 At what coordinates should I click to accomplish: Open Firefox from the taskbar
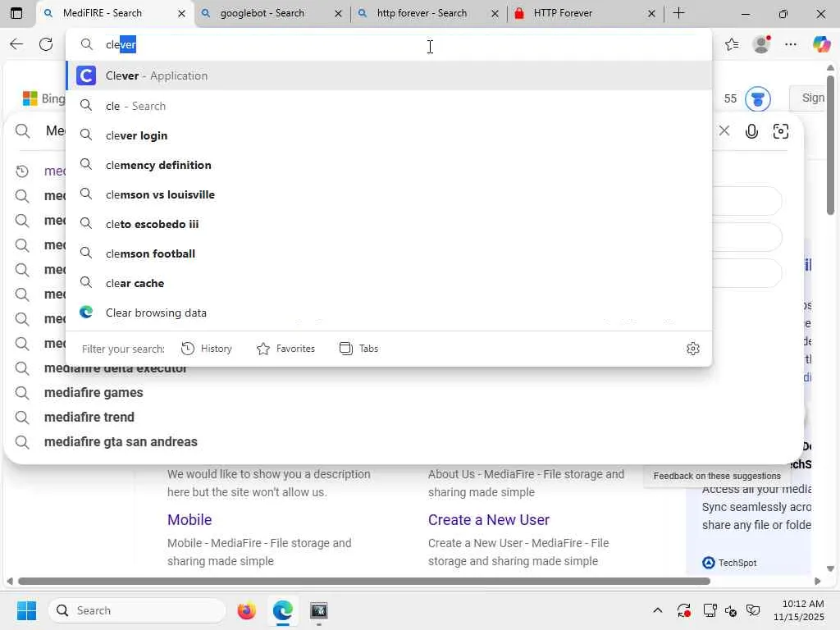click(x=246, y=610)
